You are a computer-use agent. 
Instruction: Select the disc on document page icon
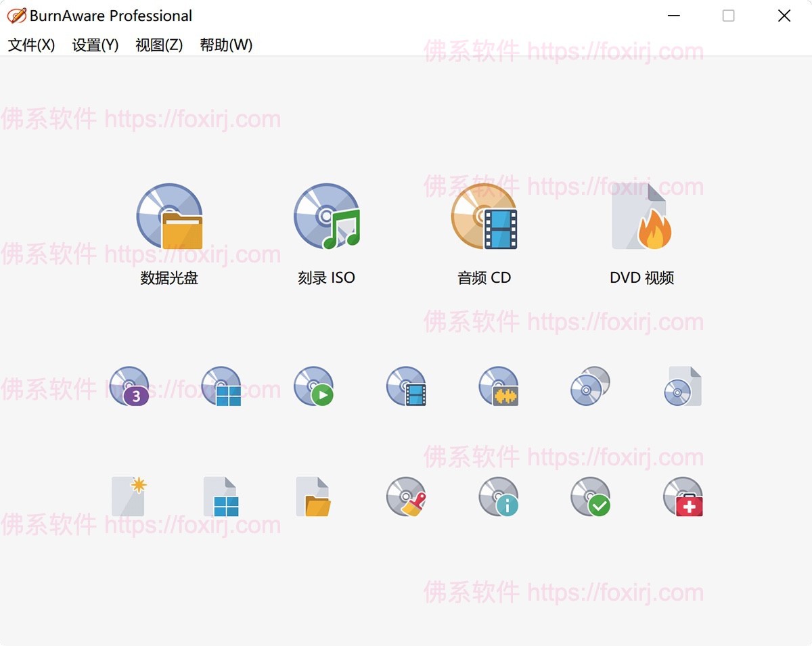[x=683, y=386]
